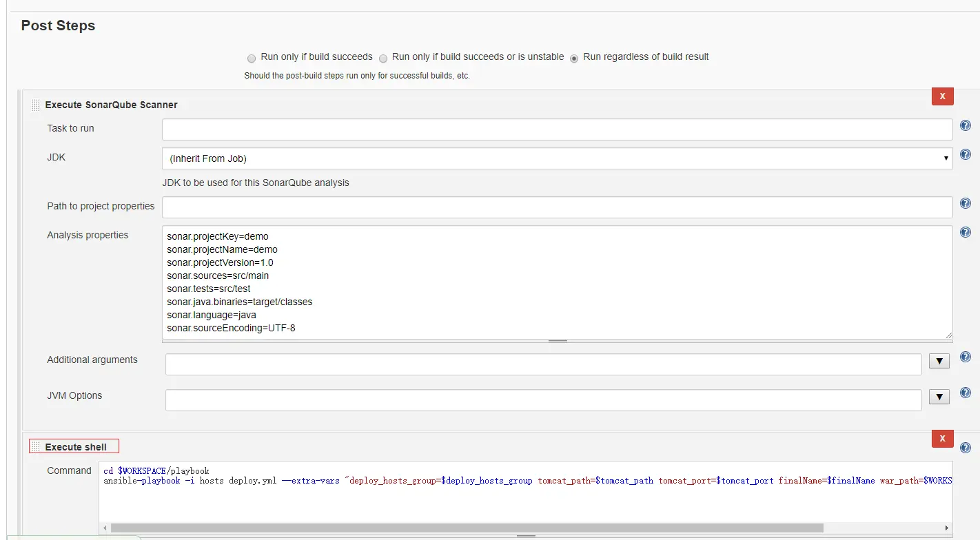Remove the Execute shell build step
The width and height of the screenshot is (980, 540).
point(942,439)
